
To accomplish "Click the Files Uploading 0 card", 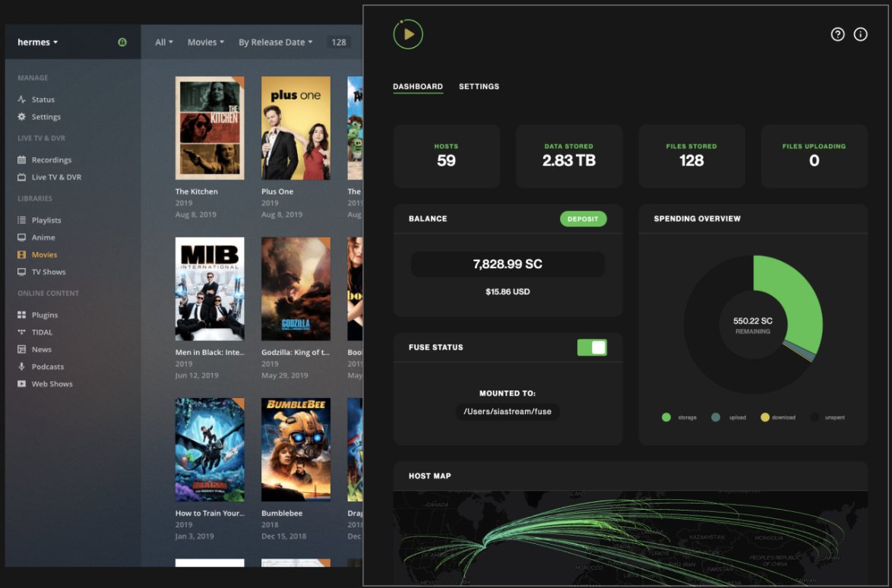I will pyautogui.click(x=814, y=156).
